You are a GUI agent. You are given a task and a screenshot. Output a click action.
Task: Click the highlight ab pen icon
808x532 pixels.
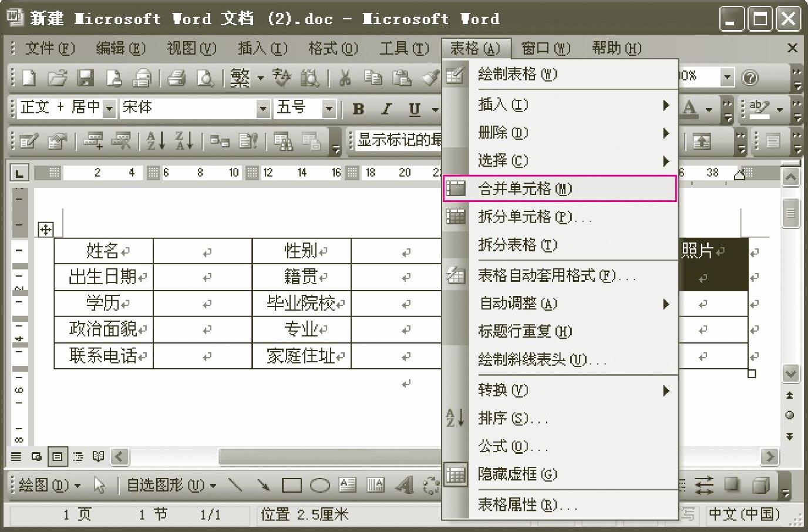tap(760, 108)
